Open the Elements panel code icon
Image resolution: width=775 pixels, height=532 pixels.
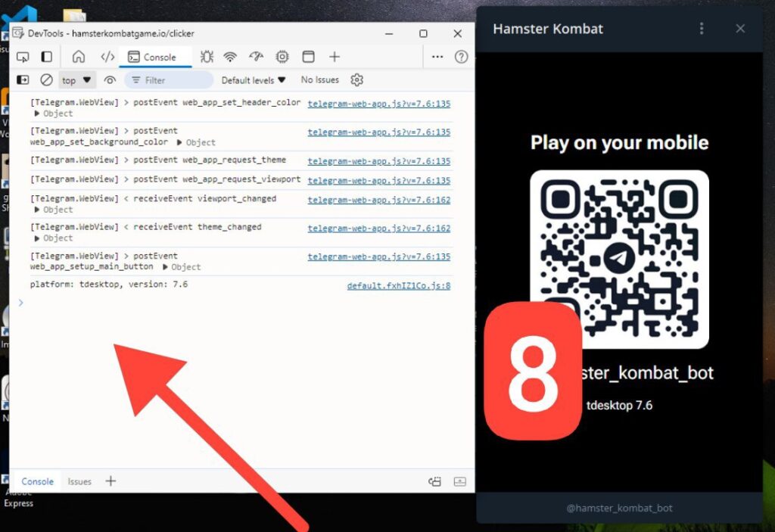(x=107, y=57)
